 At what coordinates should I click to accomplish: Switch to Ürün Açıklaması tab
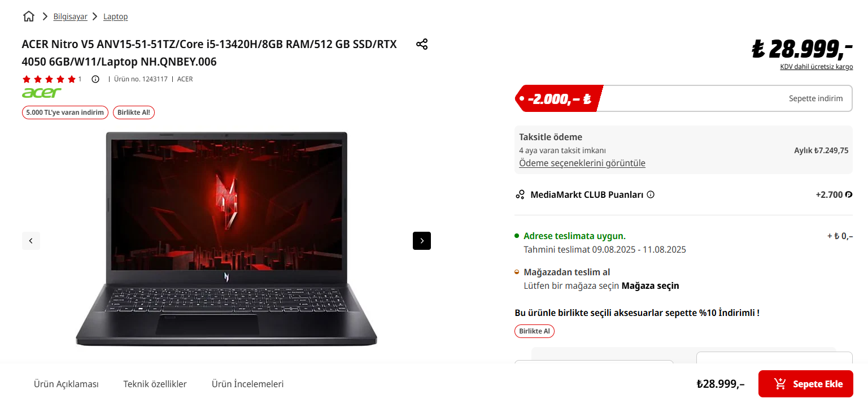[66, 384]
